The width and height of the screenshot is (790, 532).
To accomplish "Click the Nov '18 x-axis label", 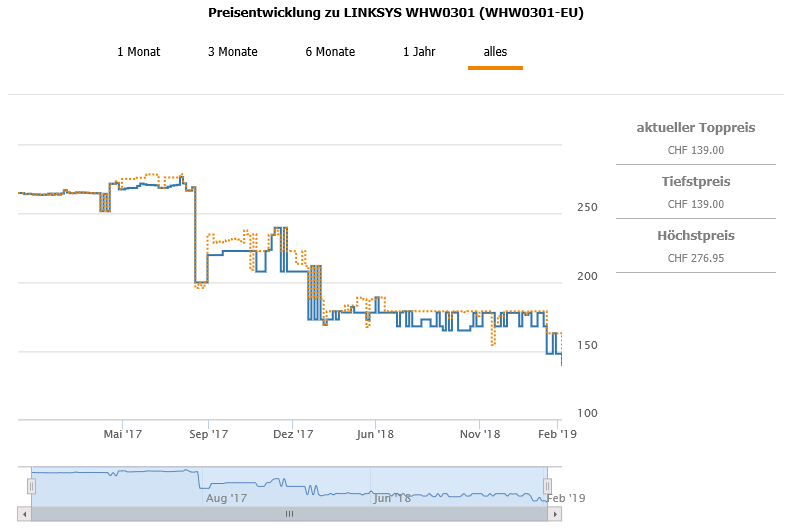I will click(479, 434).
